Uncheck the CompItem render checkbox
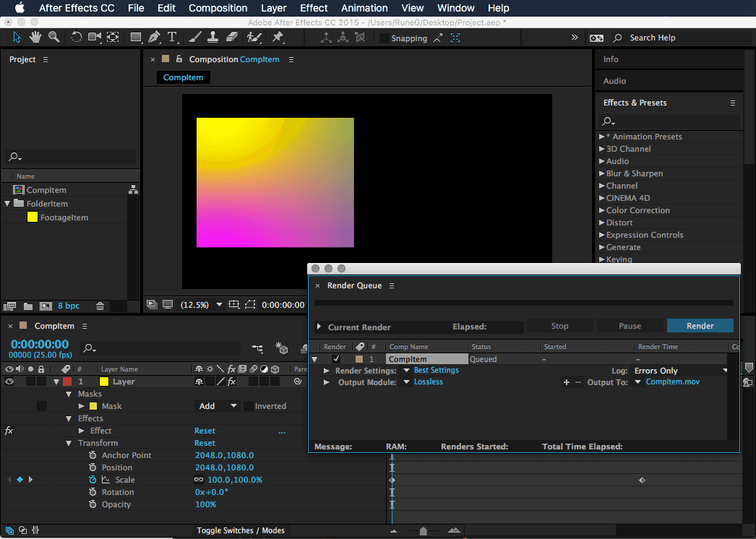The height and width of the screenshot is (539, 756). click(x=336, y=358)
